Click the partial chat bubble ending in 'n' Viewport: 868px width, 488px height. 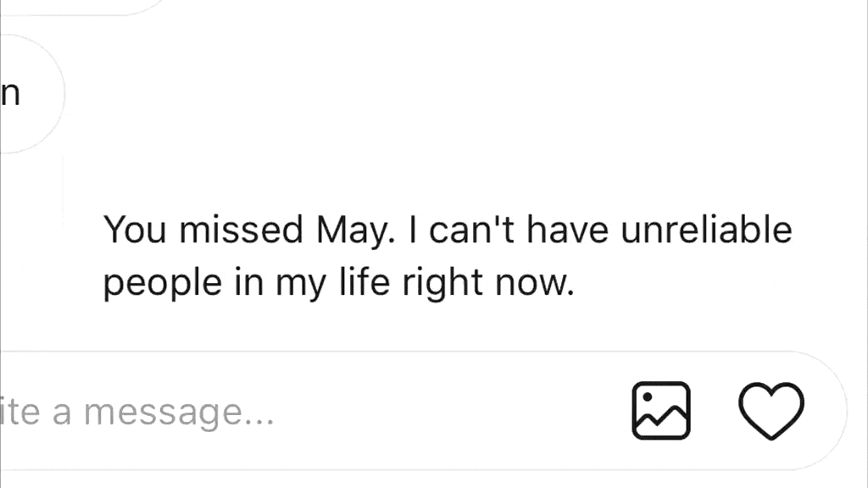coord(25,95)
